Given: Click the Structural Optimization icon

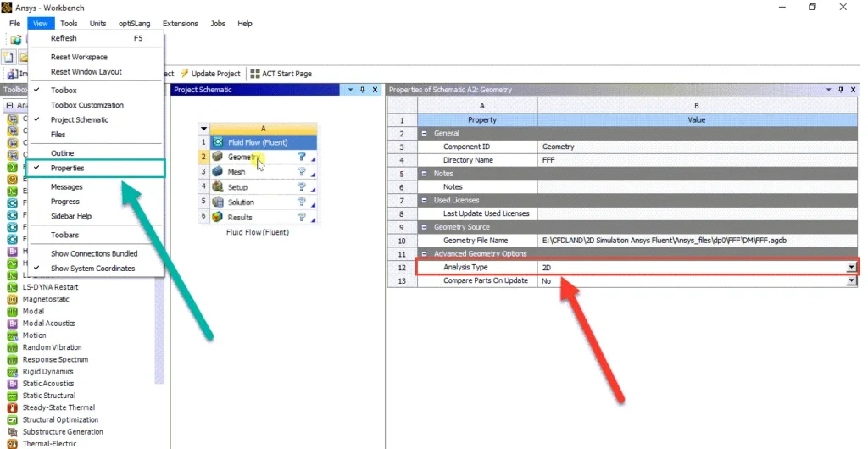Looking at the screenshot, I should click(12, 420).
